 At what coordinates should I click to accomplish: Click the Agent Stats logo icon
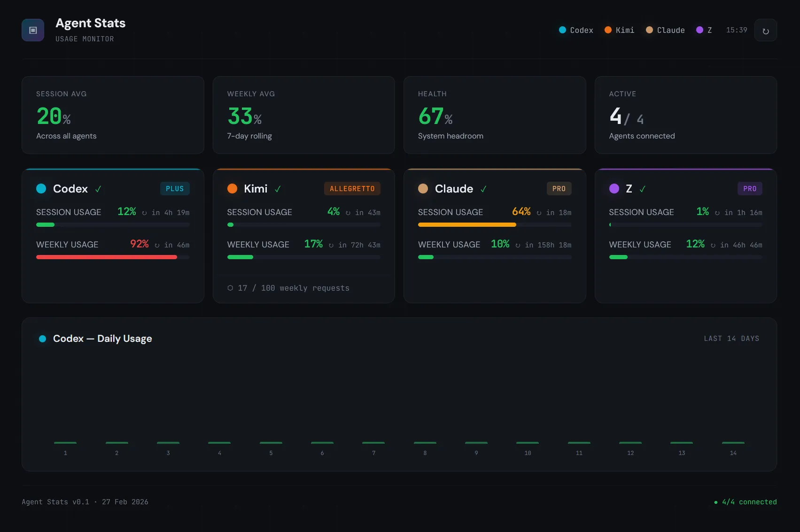(32, 30)
